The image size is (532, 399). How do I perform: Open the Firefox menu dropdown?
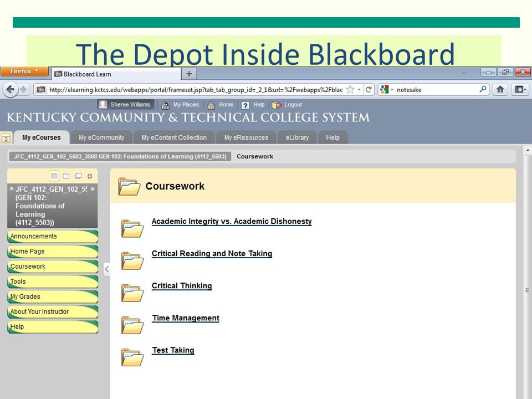[24, 71]
